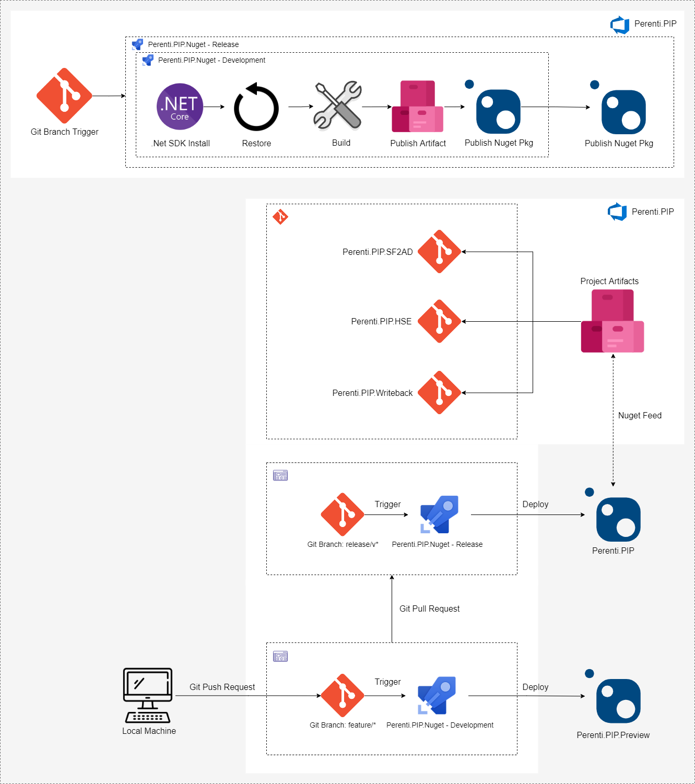Click the Git Pull Request label
This screenshot has width=695, height=784.
point(429,609)
